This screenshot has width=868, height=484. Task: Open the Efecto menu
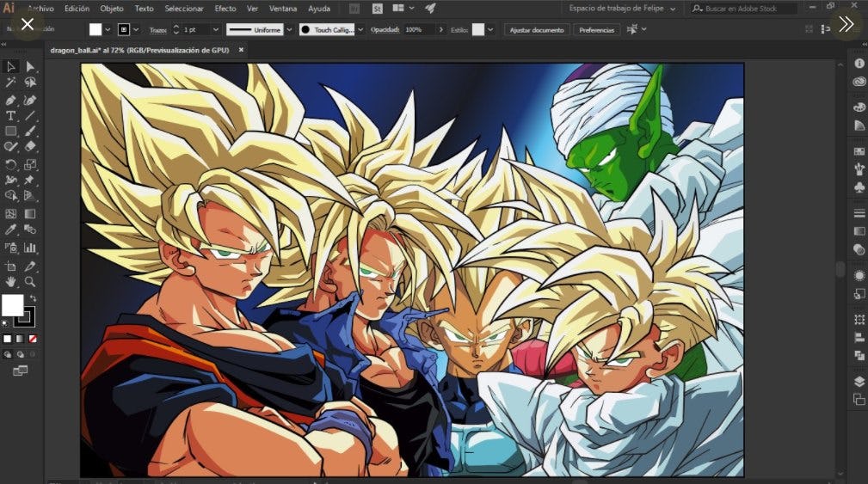pyautogui.click(x=225, y=9)
